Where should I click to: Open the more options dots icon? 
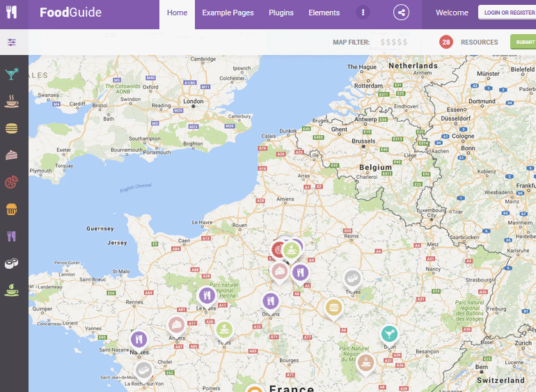click(363, 13)
